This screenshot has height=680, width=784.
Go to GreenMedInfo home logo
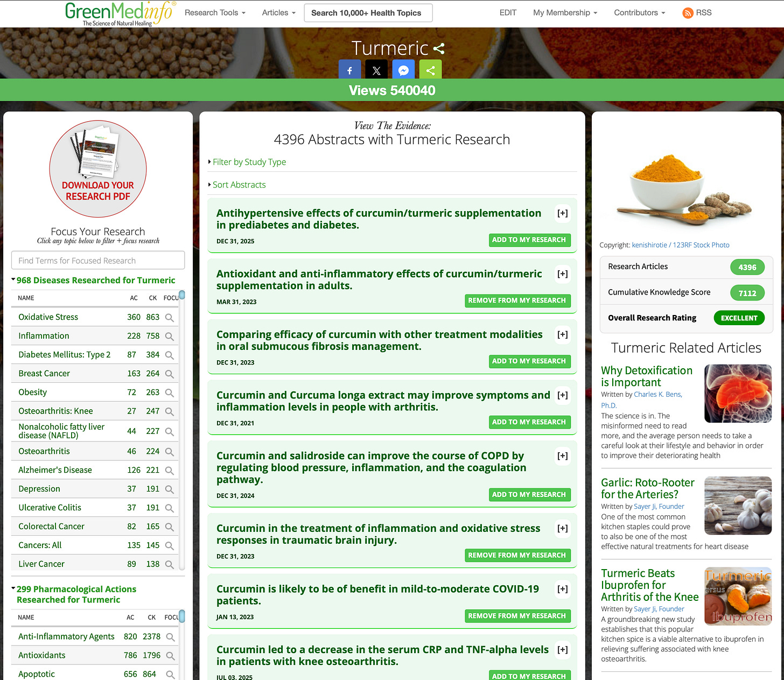pos(120,13)
